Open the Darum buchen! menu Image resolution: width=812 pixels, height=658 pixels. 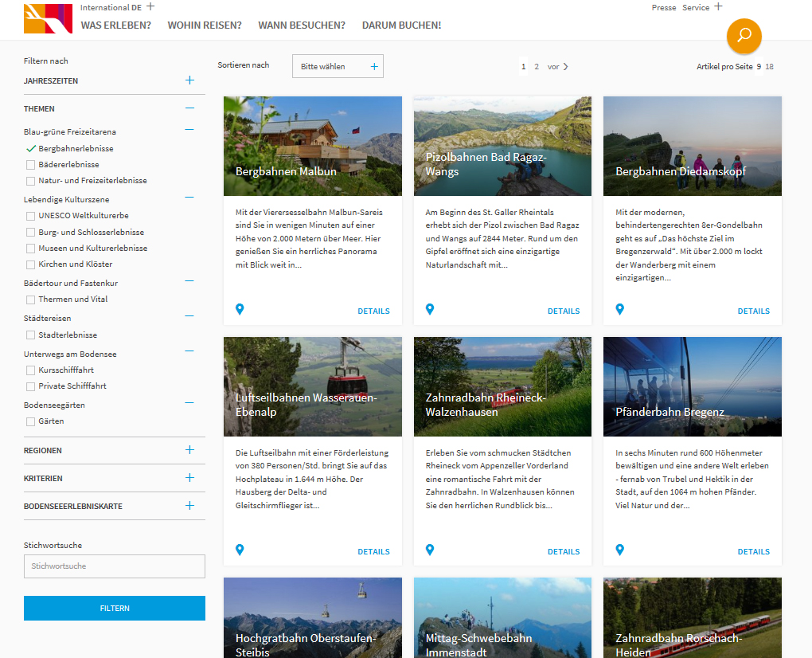pyautogui.click(x=401, y=25)
